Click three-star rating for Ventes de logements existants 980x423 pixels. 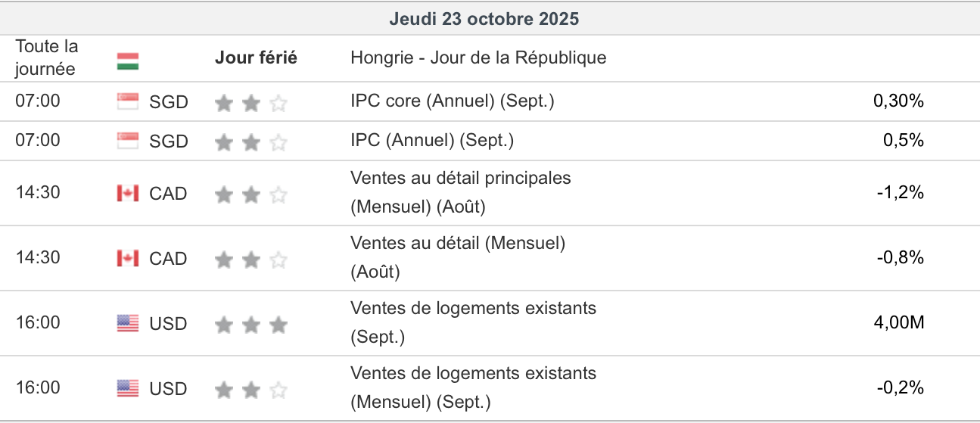point(251,325)
